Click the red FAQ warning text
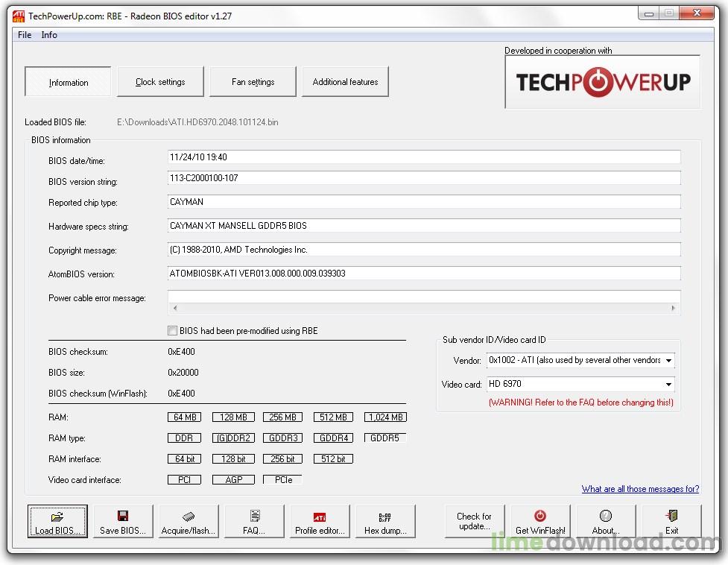728x565 pixels. pos(580,403)
